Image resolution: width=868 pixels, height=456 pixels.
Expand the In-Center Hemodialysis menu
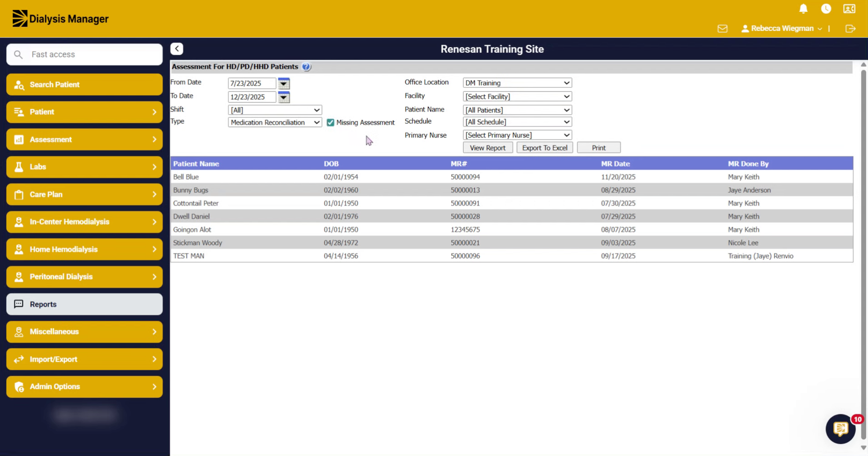(x=84, y=222)
